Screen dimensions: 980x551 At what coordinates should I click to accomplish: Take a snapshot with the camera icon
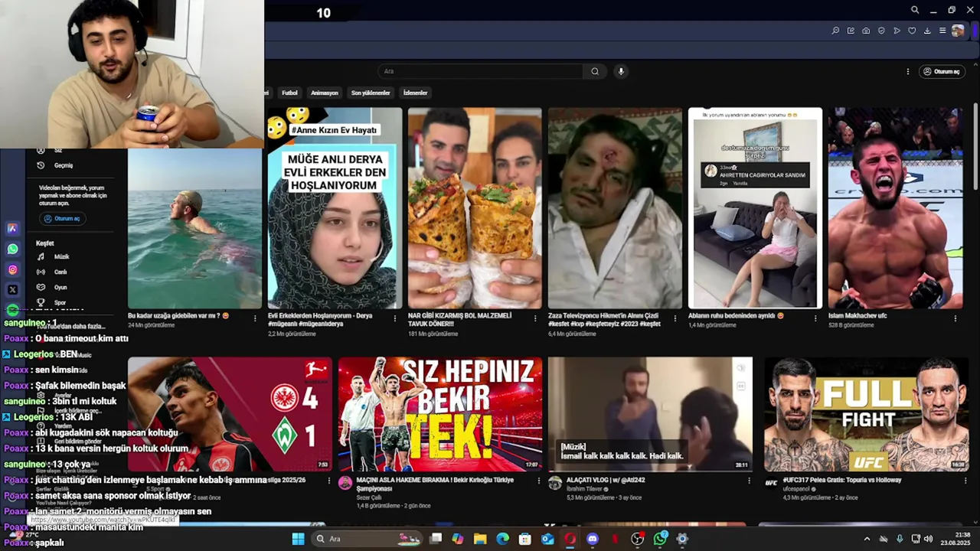[x=866, y=31]
